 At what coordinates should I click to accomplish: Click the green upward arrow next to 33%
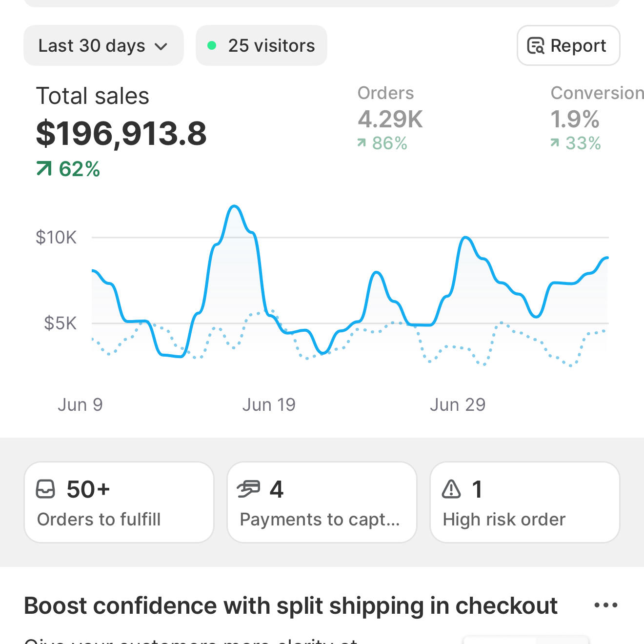[556, 142]
